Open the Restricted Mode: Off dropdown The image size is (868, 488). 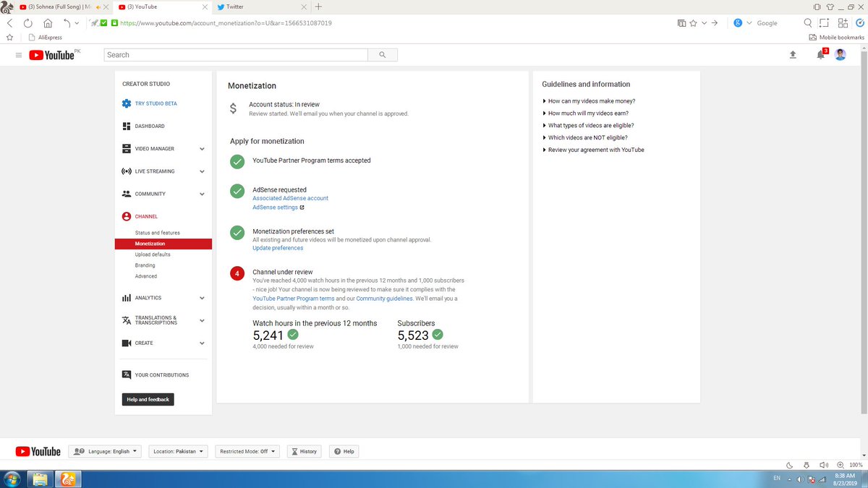(247, 451)
